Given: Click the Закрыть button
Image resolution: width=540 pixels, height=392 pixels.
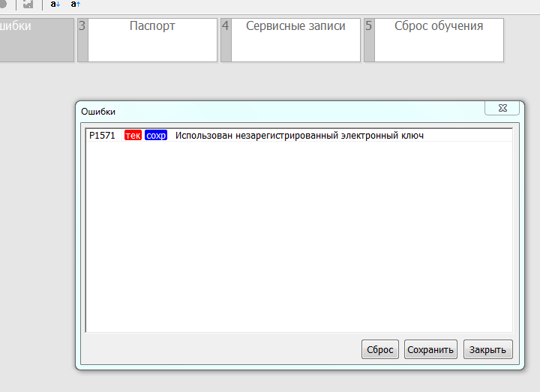Looking at the screenshot, I should 487,349.
